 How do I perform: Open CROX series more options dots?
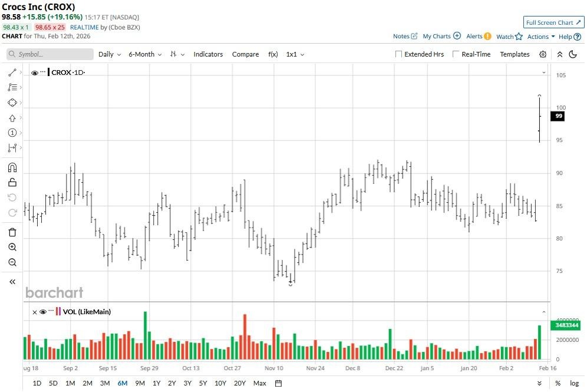pos(42,71)
